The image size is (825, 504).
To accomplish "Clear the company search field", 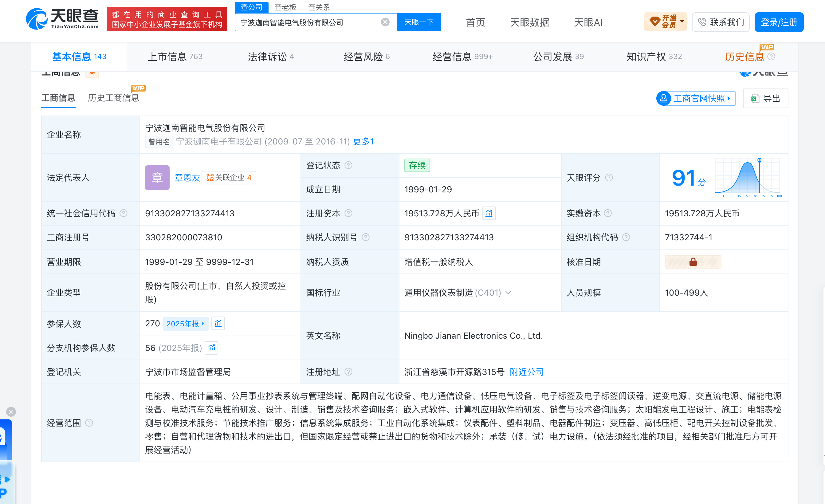I will coord(385,22).
